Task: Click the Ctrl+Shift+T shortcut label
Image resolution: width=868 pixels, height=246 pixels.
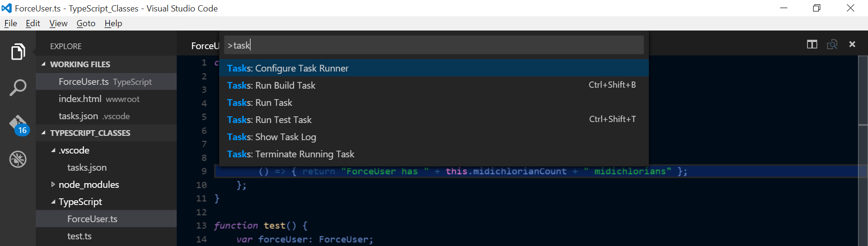Action: pos(613,119)
